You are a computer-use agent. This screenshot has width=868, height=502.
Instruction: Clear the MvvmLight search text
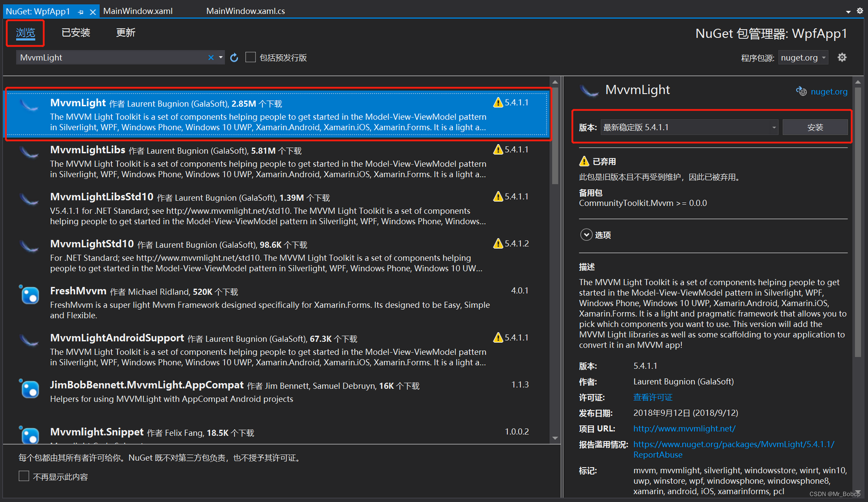(x=211, y=57)
